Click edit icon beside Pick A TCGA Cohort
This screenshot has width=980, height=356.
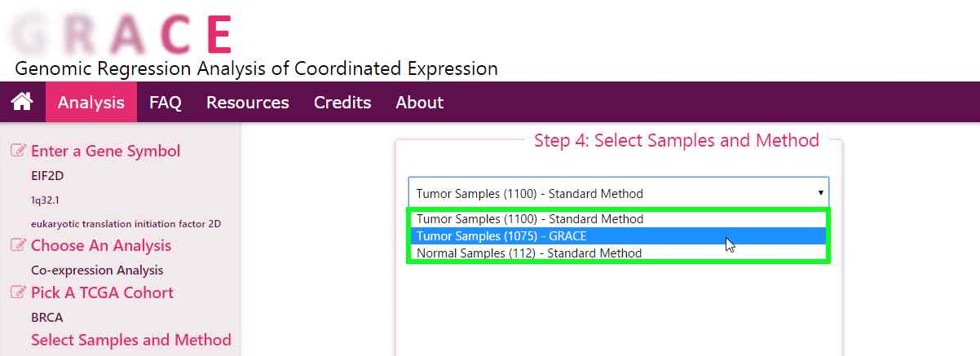17,292
